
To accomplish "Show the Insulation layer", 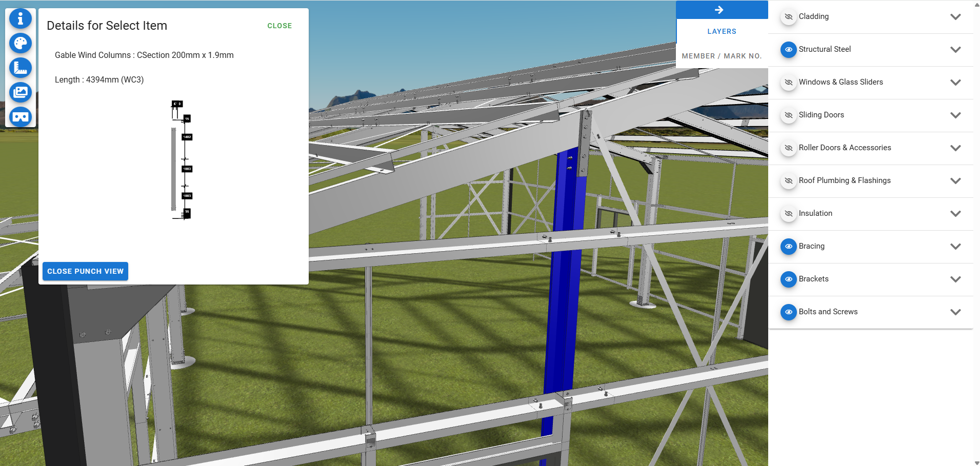I will click(789, 214).
